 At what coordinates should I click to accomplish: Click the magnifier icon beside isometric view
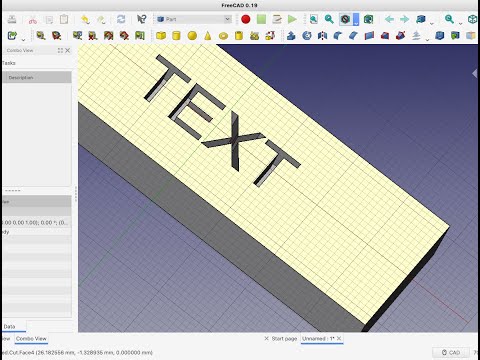point(449,19)
